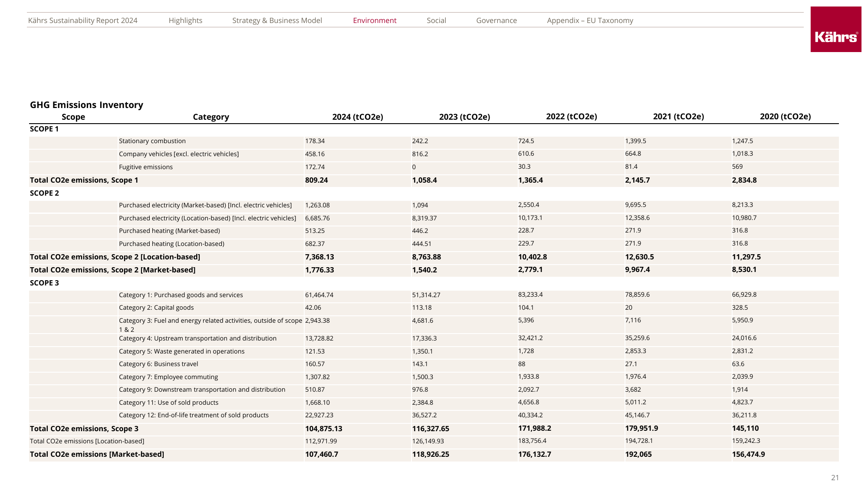Open the Highlights section
Screen dimensions: 868x488
(185, 20)
